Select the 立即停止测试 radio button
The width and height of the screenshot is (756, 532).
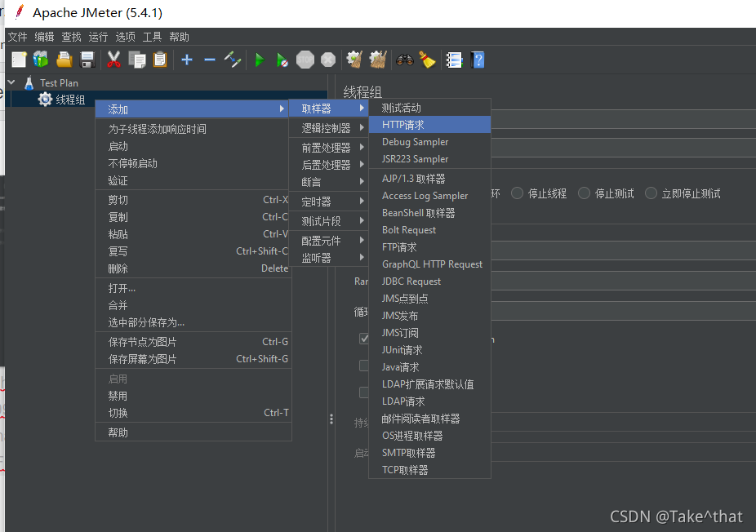(x=651, y=193)
